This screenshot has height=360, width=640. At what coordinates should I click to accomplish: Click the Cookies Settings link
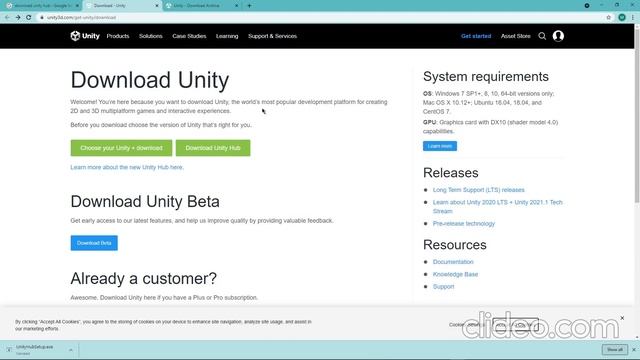tap(467, 325)
